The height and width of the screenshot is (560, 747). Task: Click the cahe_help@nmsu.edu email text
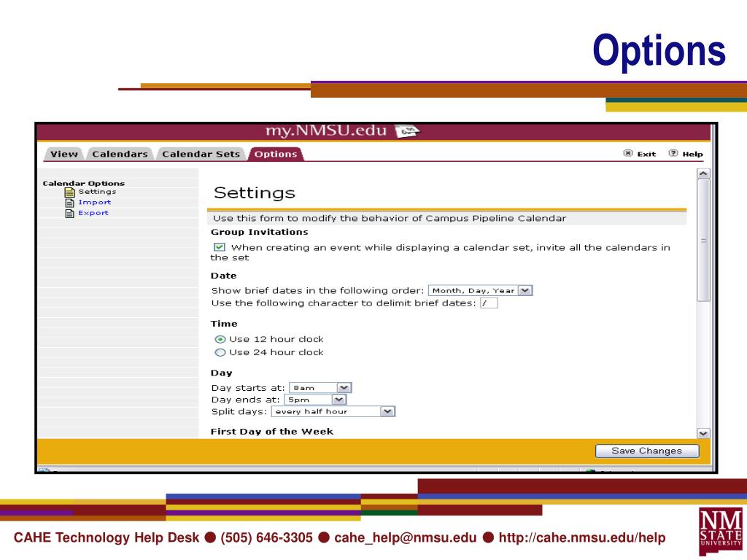pos(405,537)
